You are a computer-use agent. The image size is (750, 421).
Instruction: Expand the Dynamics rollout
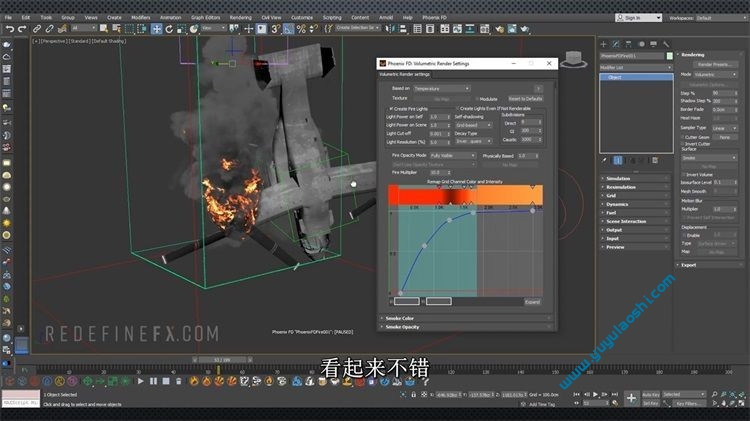[x=635, y=204]
